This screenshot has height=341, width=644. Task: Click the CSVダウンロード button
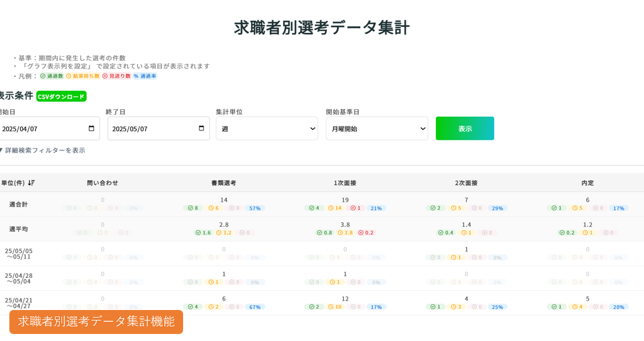[61, 97]
